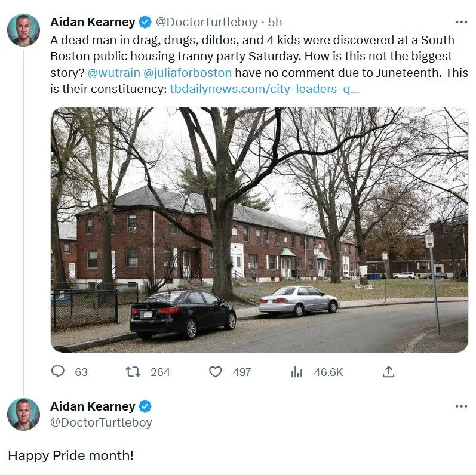Click the verified badge on first tweet
This screenshot has width=476, height=475.
click(145, 23)
